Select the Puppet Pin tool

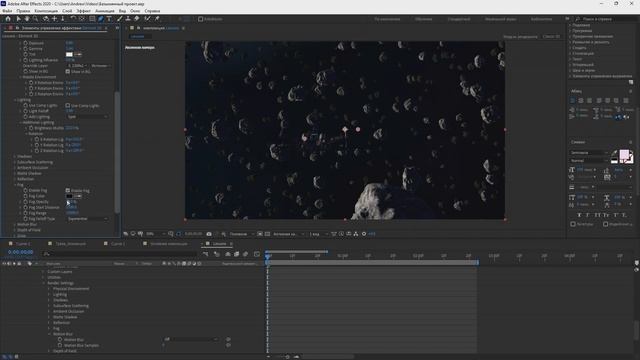157,19
